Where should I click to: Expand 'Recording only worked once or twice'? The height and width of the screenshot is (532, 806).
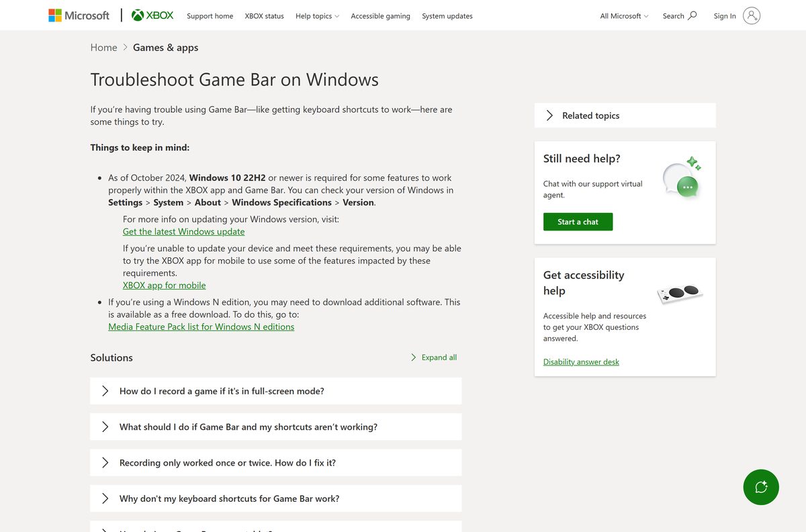[x=275, y=463]
